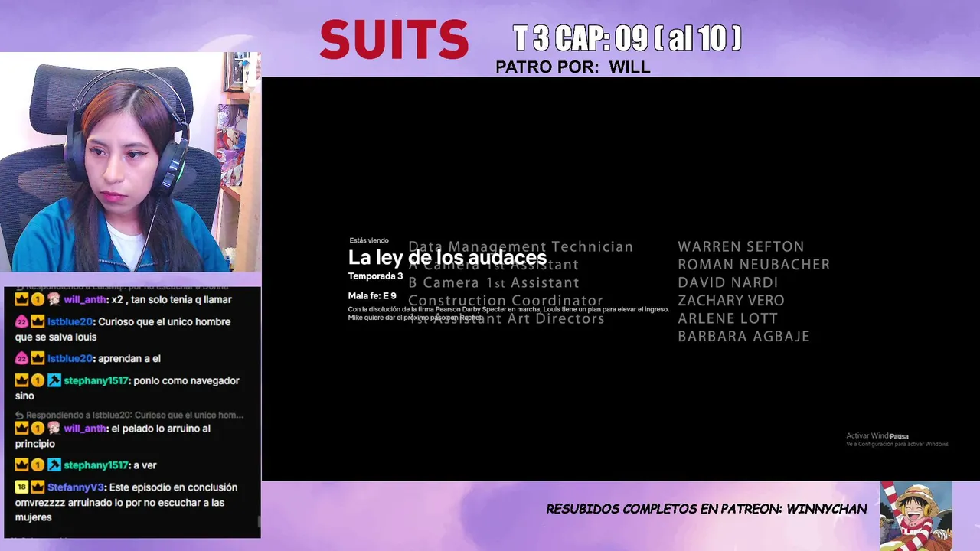Screen dimensions: 980x551
Task: Click the crown badge on stephany1517's "a ver" message
Action: (21, 465)
